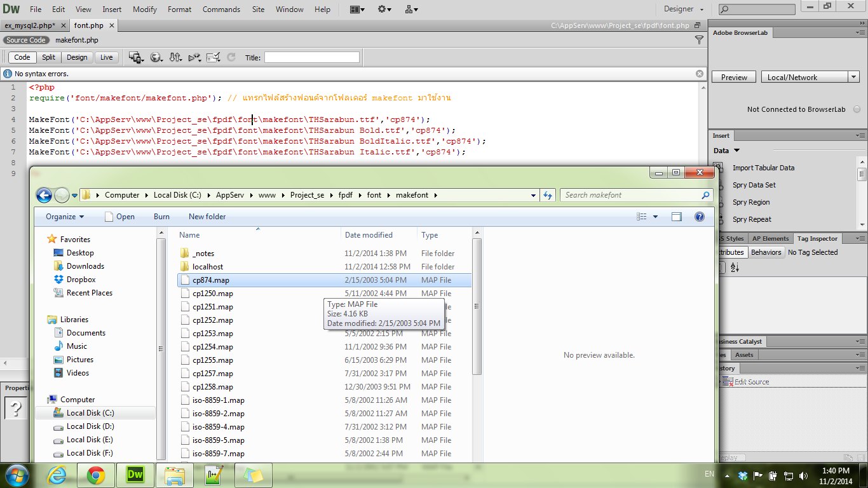Click the Explorer help question mark icon
868x488 pixels.
(700, 217)
